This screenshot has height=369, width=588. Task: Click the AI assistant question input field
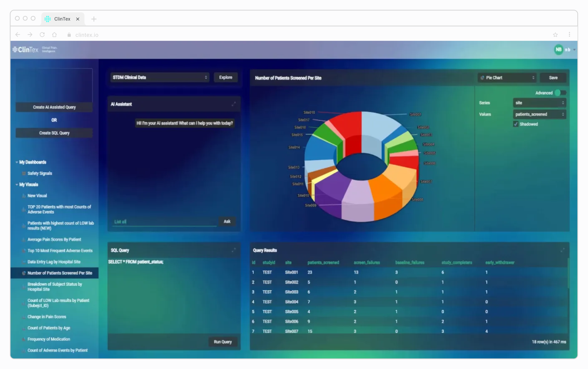[164, 222]
